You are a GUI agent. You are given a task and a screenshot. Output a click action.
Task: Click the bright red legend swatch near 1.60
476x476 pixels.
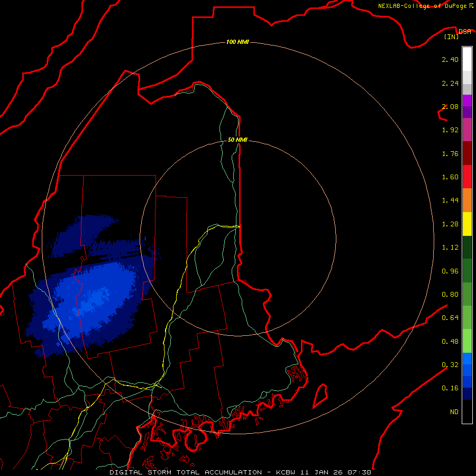(467, 177)
